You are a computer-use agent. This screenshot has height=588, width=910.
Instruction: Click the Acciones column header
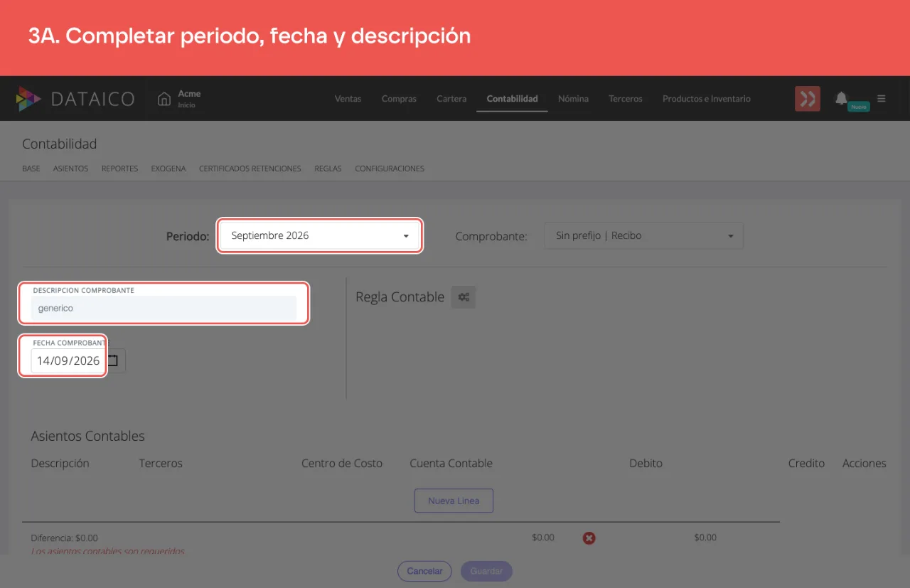point(864,463)
